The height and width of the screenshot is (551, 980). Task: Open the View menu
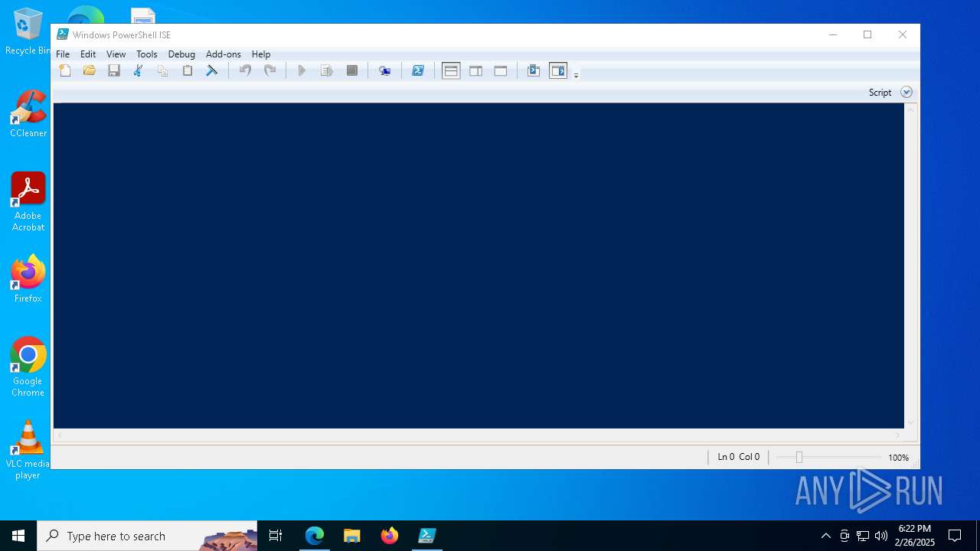click(116, 54)
